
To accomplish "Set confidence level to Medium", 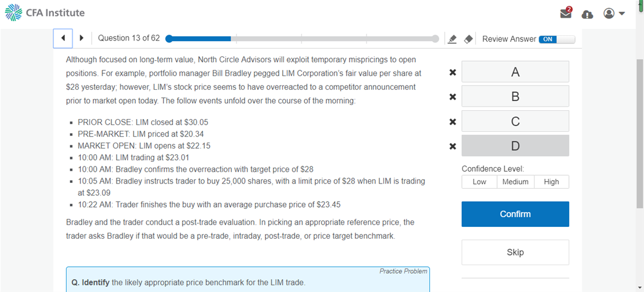I will pyautogui.click(x=515, y=182).
